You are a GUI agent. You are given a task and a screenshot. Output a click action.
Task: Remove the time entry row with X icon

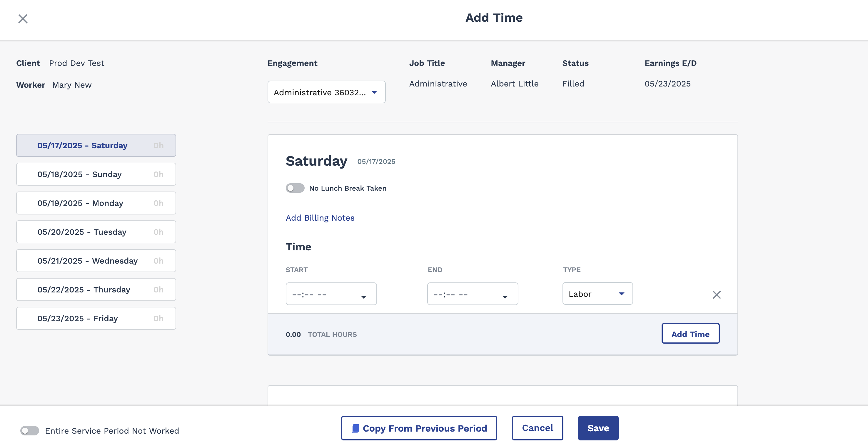pos(716,294)
